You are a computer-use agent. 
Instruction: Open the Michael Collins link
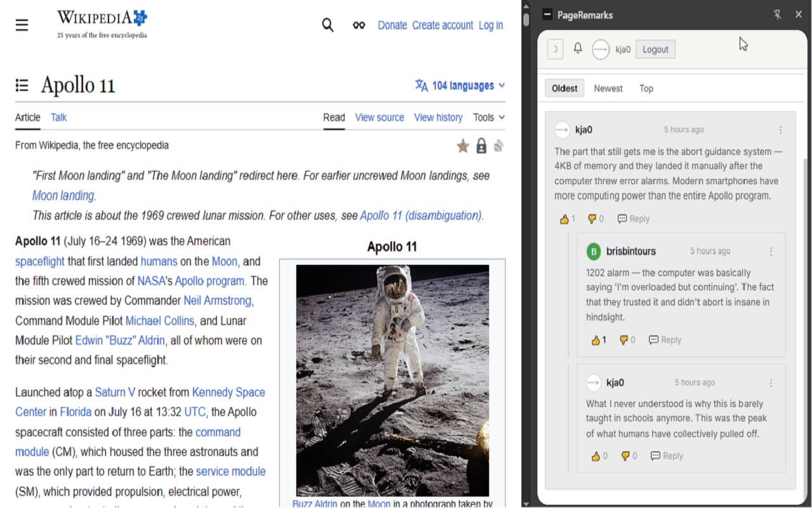point(160,321)
